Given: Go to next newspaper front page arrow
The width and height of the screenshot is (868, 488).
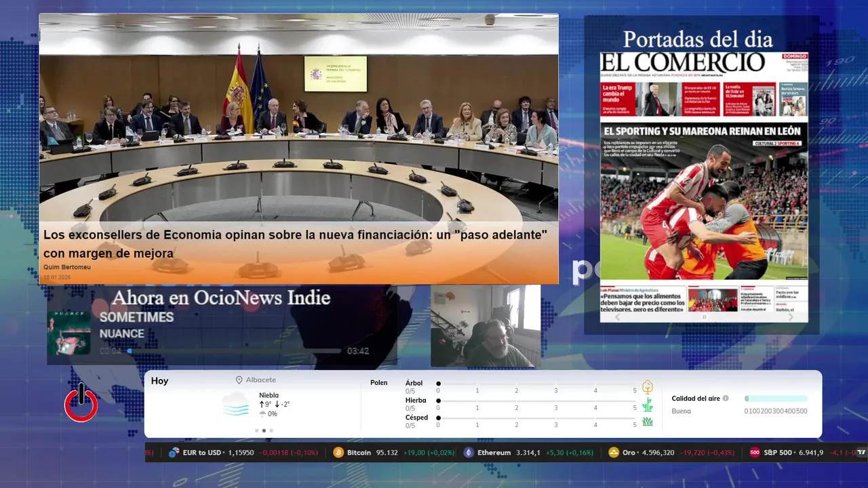Looking at the screenshot, I should 791,317.
